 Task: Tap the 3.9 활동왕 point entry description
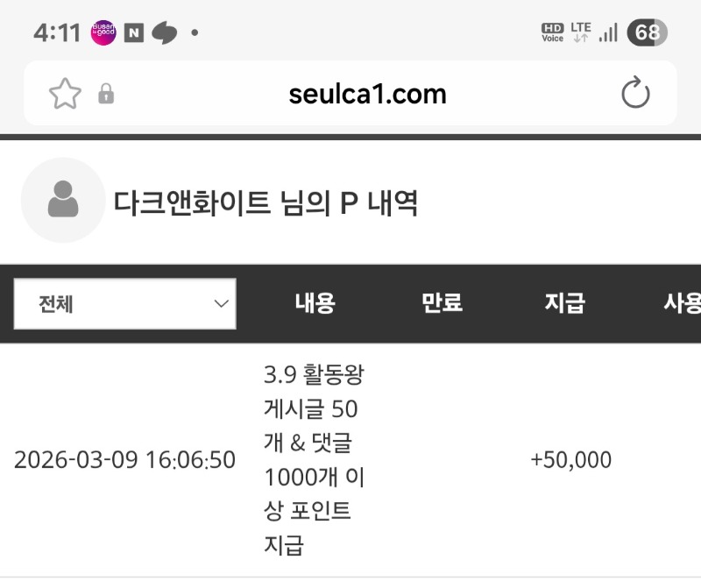[x=314, y=460]
